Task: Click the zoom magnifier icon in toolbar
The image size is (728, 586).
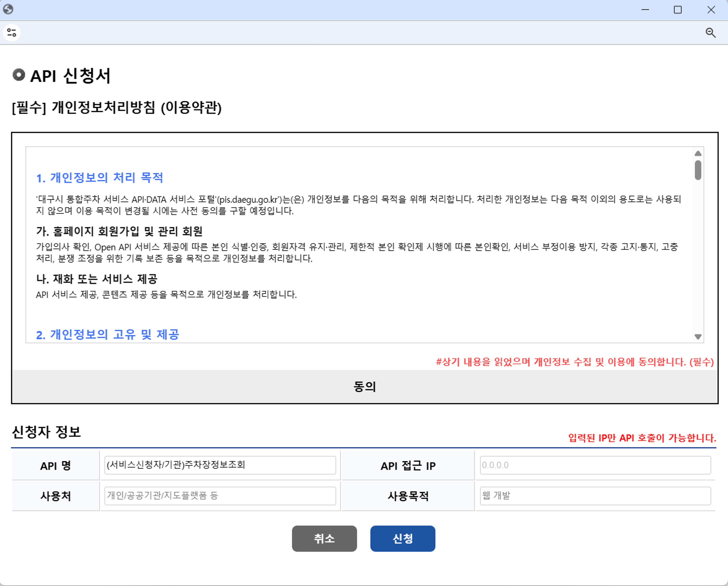Action: tap(710, 33)
